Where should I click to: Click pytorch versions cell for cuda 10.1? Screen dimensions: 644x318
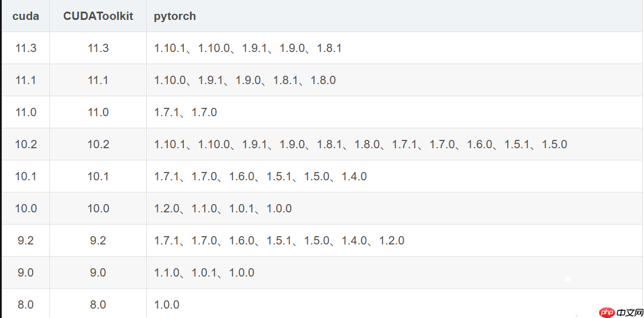[x=260, y=176]
